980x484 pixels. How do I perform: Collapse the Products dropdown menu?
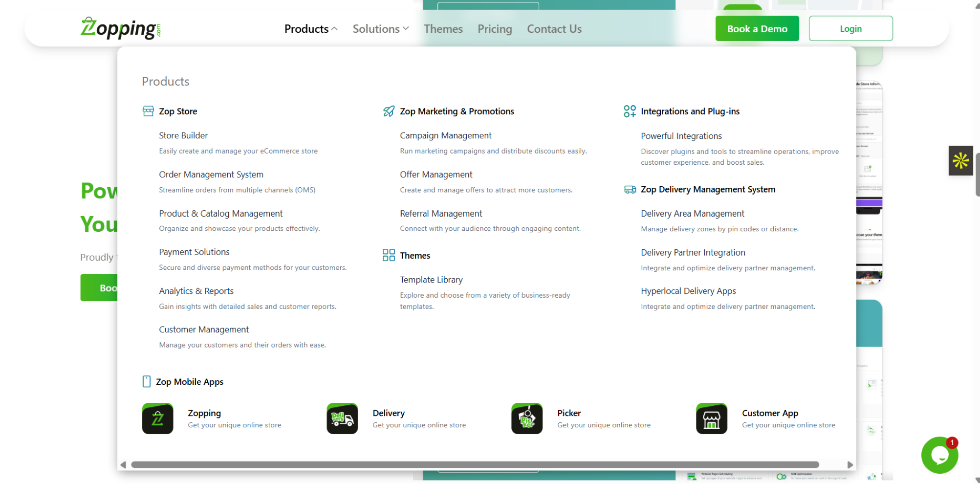[311, 29]
